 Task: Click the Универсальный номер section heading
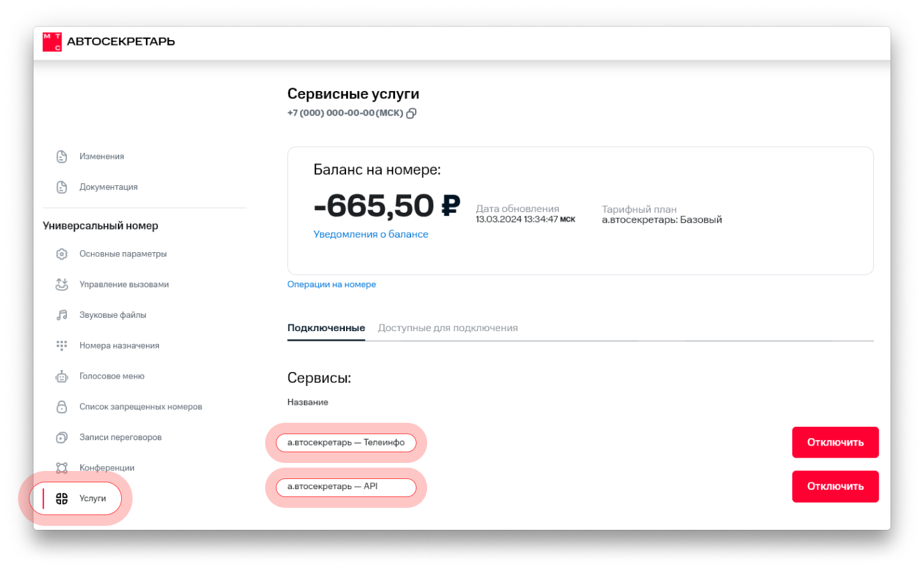100,226
